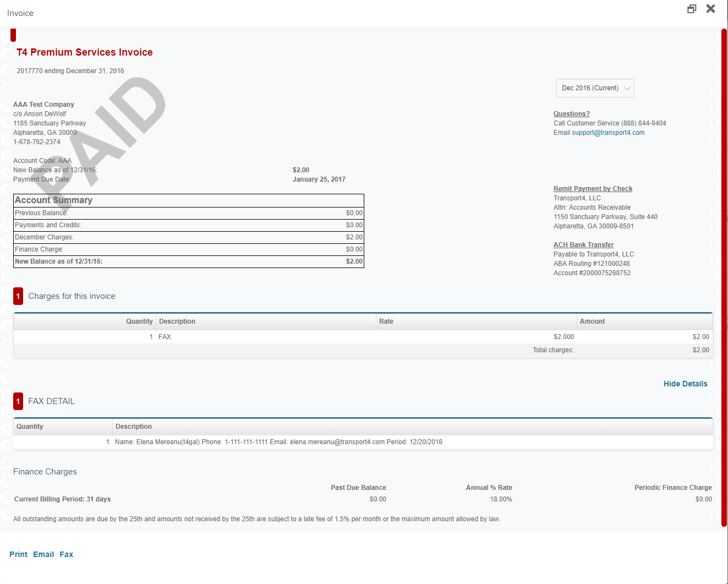Select the FAX charge row
The width and height of the screenshot is (728, 584).
363,337
